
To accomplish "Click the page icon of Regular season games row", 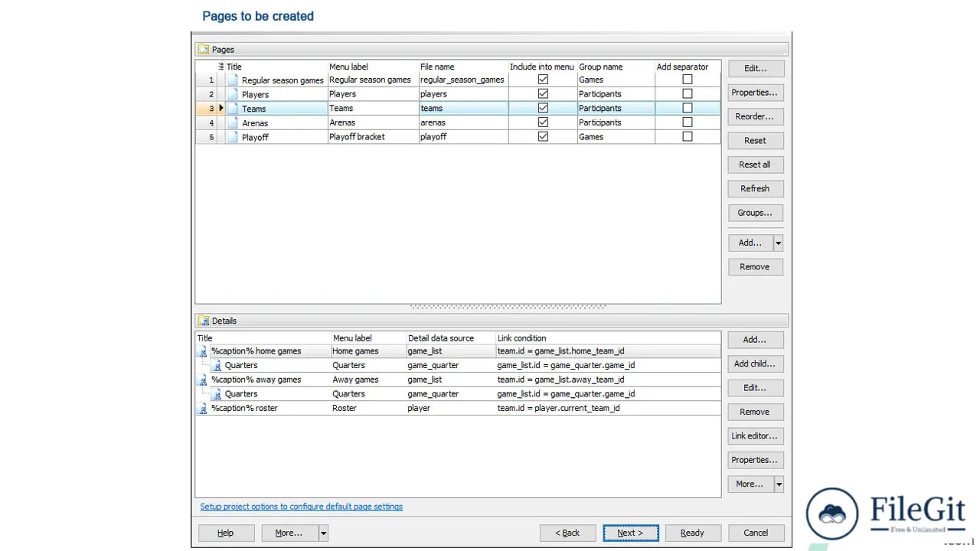I will tap(233, 80).
